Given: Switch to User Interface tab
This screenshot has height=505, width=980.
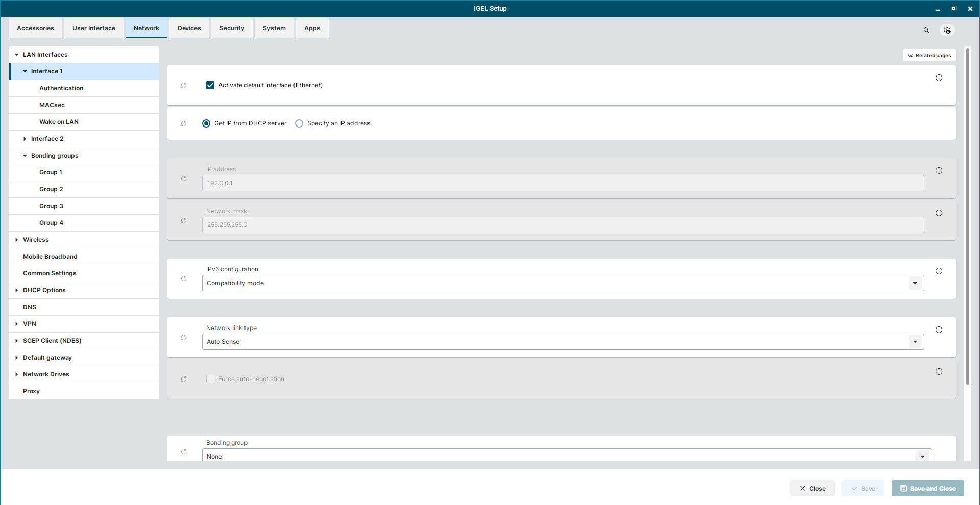Looking at the screenshot, I should [x=94, y=28].
